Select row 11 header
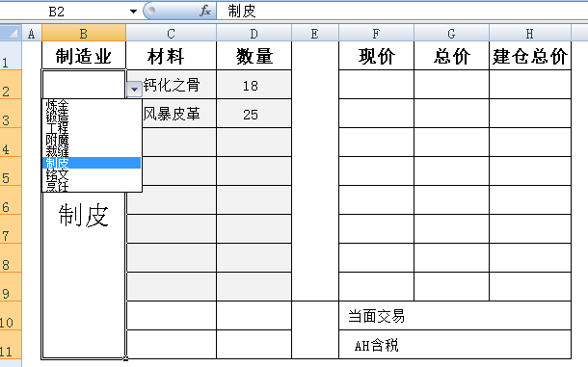 tap(11, 344)
